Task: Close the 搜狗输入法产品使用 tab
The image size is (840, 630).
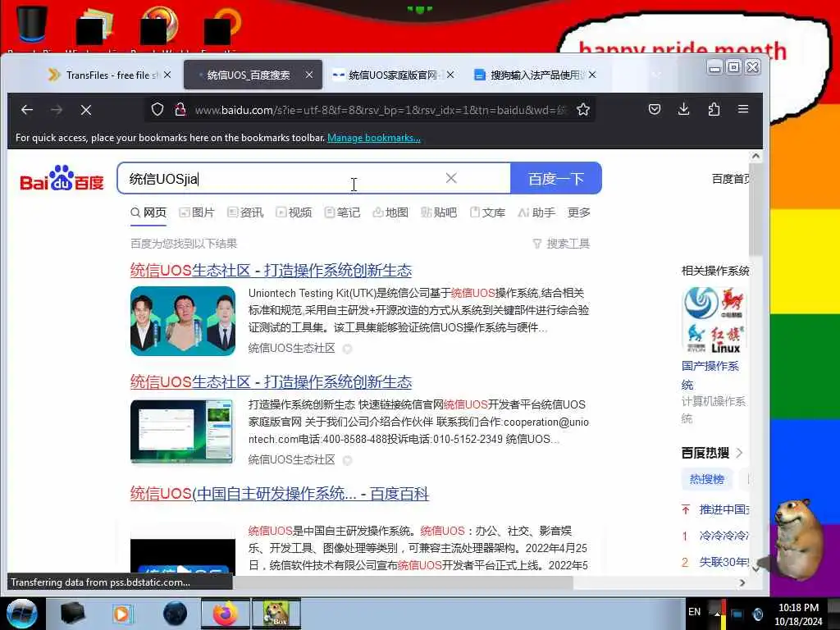Action: [x=592, y=75]
